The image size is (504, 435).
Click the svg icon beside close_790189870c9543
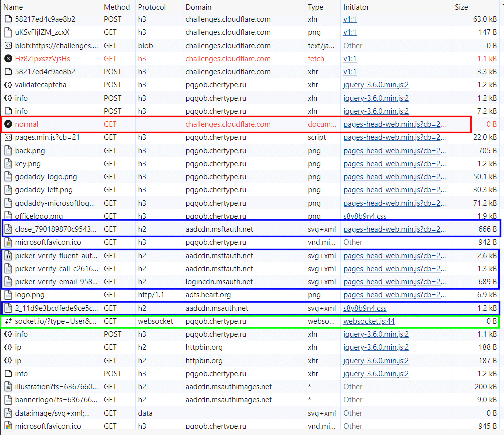(8, 229)
